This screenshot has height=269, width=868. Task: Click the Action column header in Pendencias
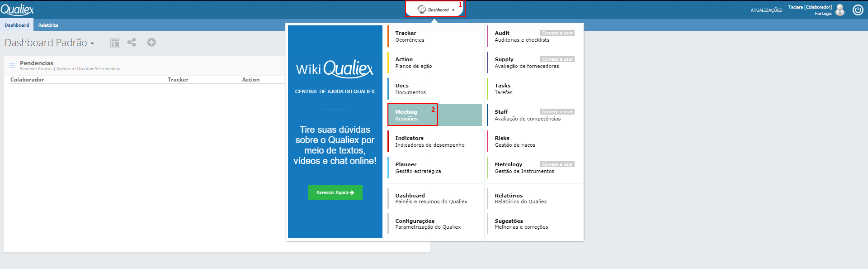251,80
